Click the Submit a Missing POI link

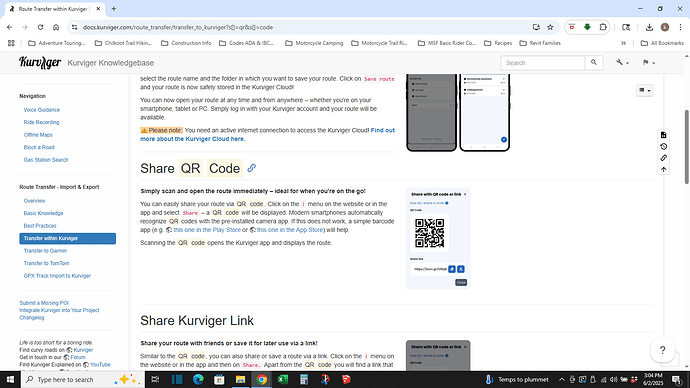tap(44, 303)
